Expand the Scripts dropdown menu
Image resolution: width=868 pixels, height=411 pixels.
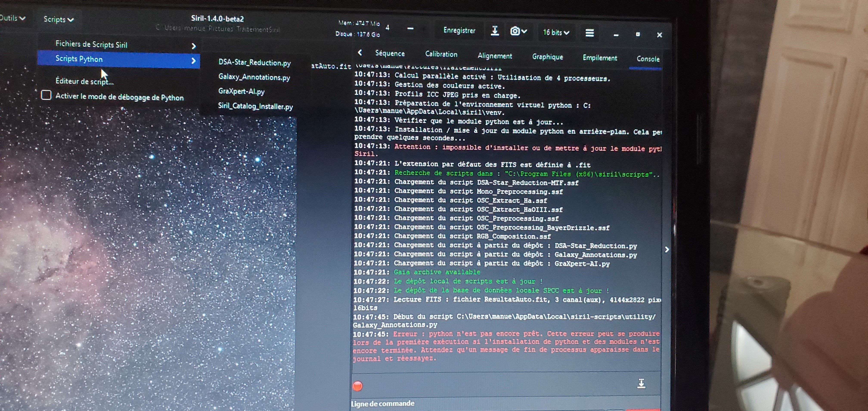click(x=58, y=19)
